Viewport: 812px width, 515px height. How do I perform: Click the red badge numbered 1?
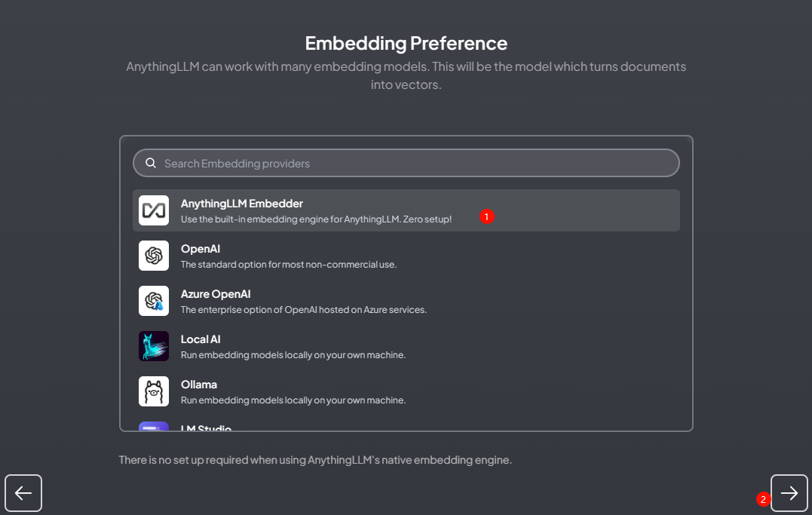pyautogui.click(x=486, y=216)
